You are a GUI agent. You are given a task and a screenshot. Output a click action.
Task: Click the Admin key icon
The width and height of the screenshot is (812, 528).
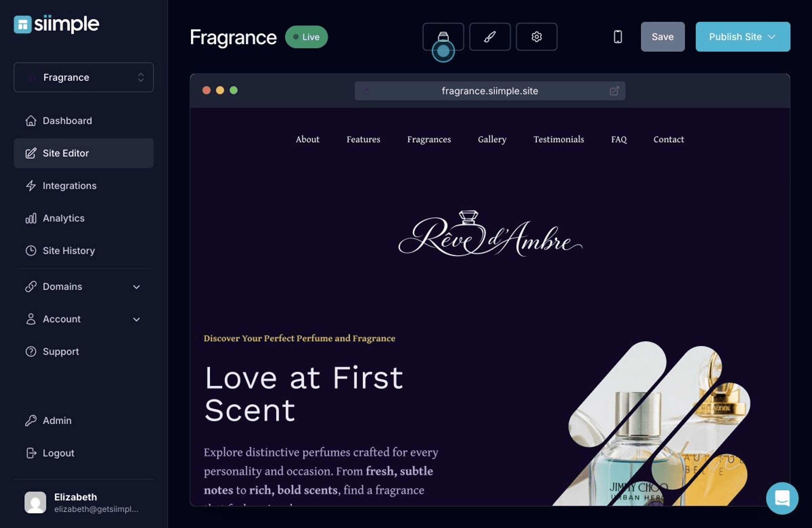click(x=31, y=420)
